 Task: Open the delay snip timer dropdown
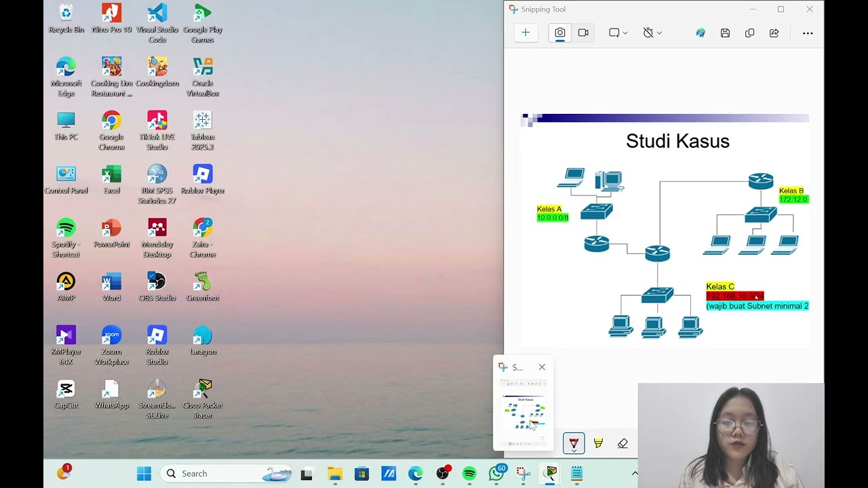tap(652, 33)
